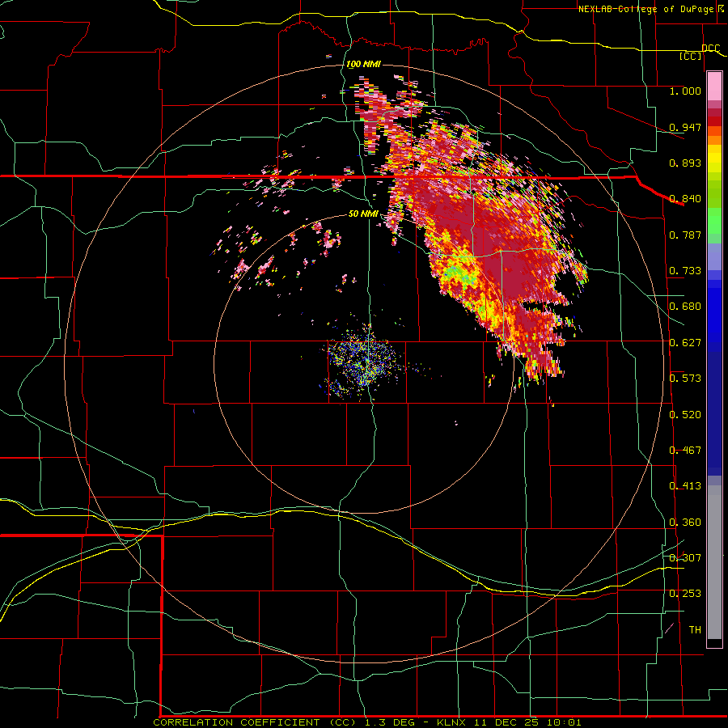
Task: Click the 0.787 scale value
Action: click(685, 235)
